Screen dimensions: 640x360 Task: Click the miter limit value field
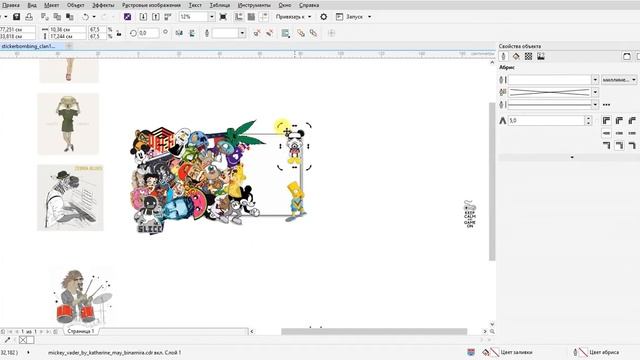[546, 120]
